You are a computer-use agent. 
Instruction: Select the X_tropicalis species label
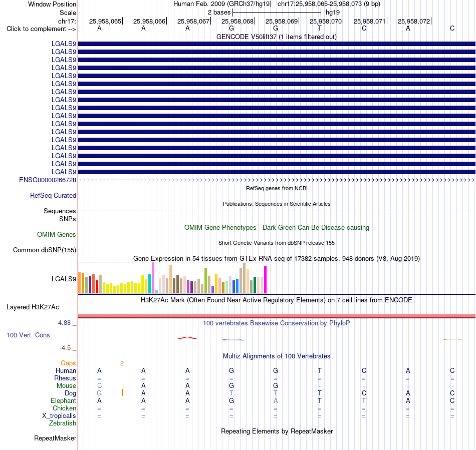59,416
